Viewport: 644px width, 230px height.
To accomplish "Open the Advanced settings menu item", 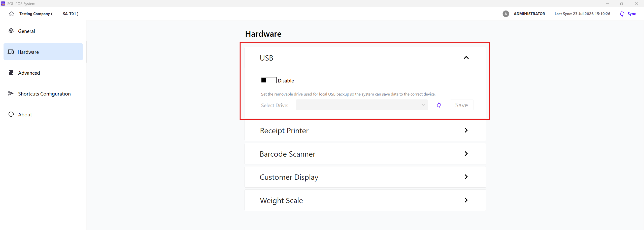I will [x=43, y=73].
